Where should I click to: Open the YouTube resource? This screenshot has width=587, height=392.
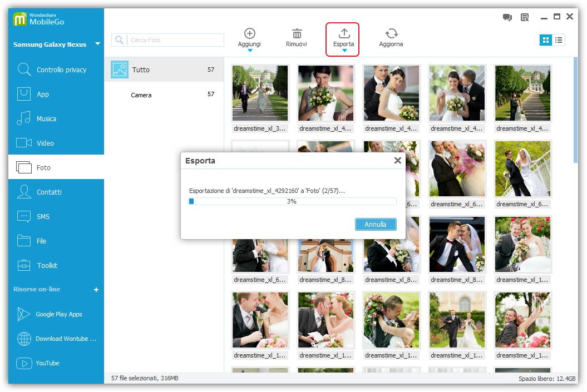[56, 363]
